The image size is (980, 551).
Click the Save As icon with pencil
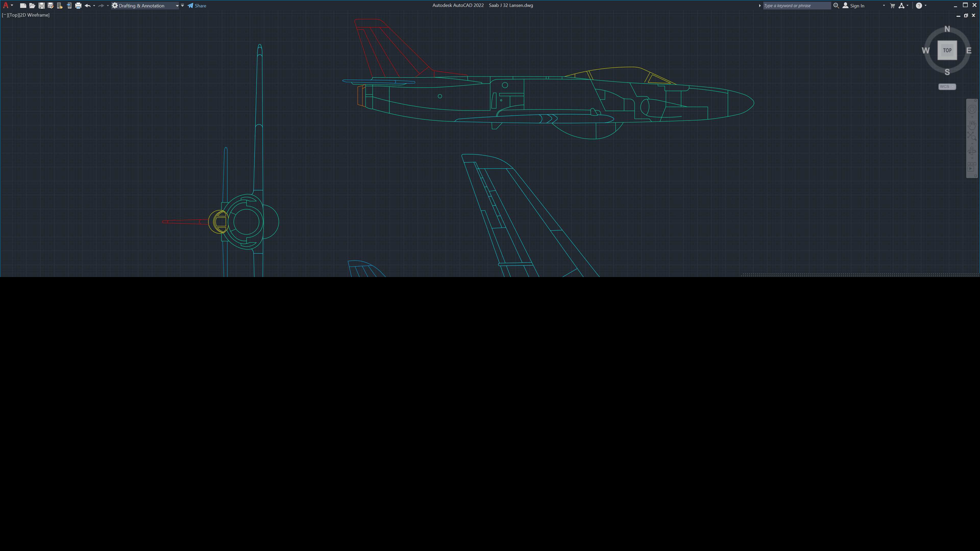(x=51, y=6)
